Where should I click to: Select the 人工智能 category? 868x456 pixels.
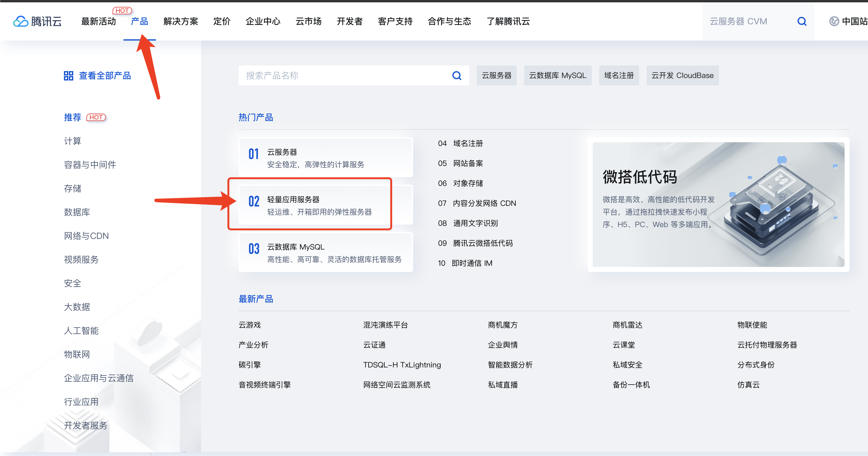click(81, 331)
